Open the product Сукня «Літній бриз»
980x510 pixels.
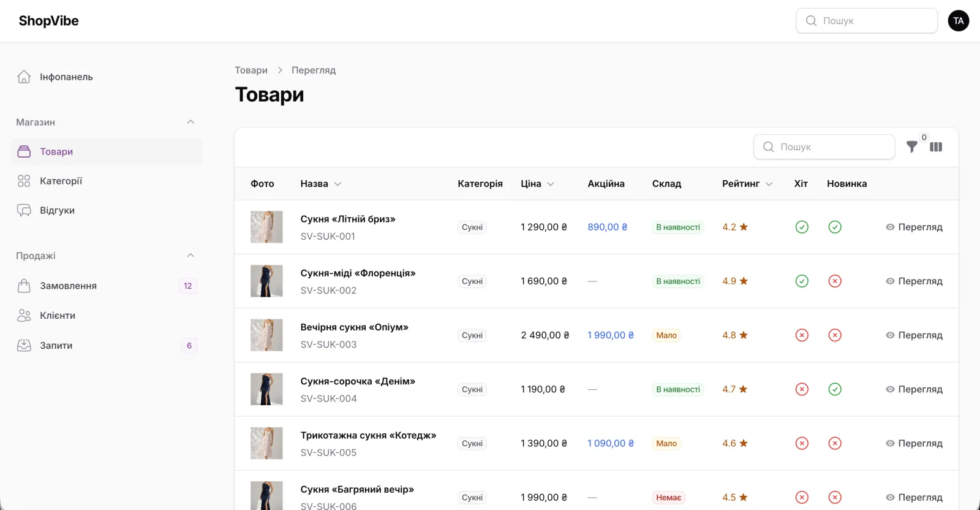click(x=348, y=219)
